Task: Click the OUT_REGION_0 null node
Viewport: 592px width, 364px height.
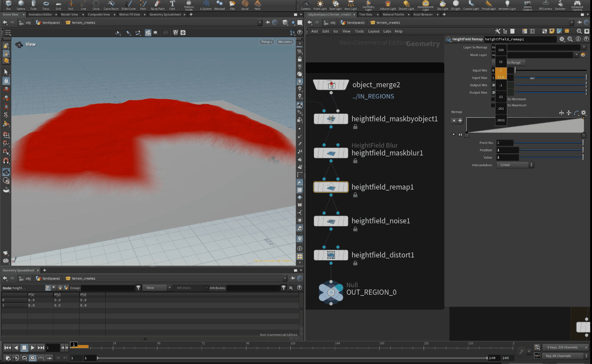Action: pos(331,292)
